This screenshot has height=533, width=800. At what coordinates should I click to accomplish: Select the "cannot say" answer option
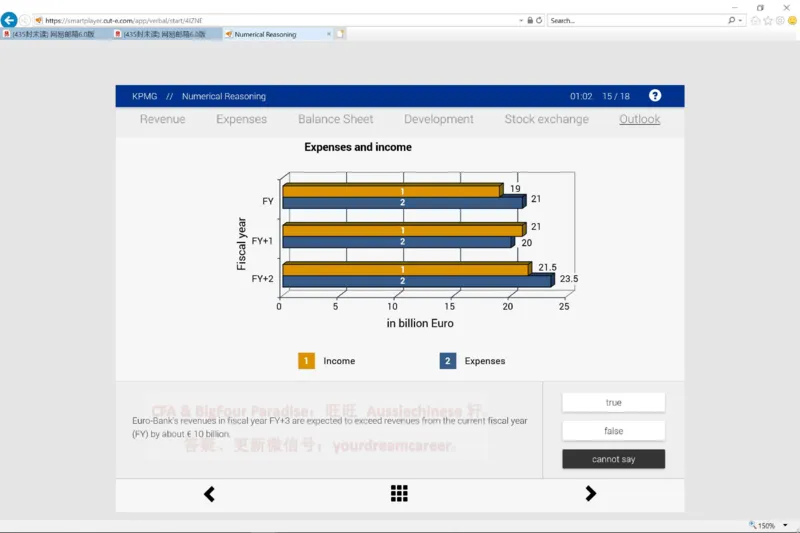tap(613, 460)
